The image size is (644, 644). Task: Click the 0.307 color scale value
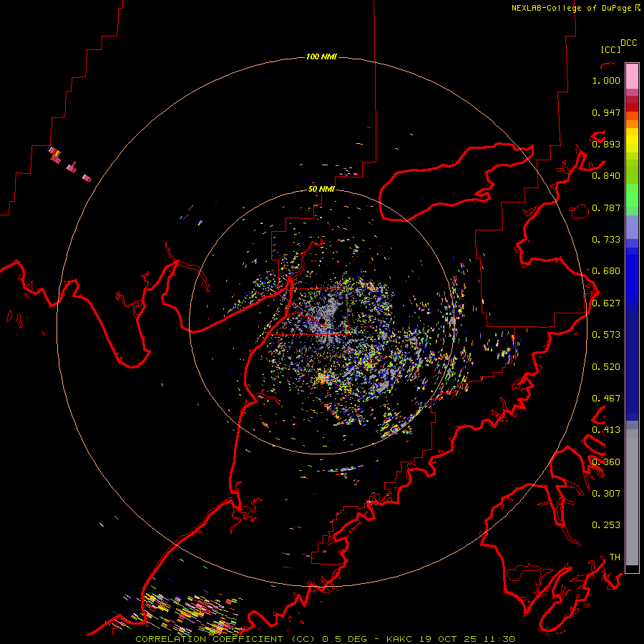pyautogui.click(x=606, y=494)
